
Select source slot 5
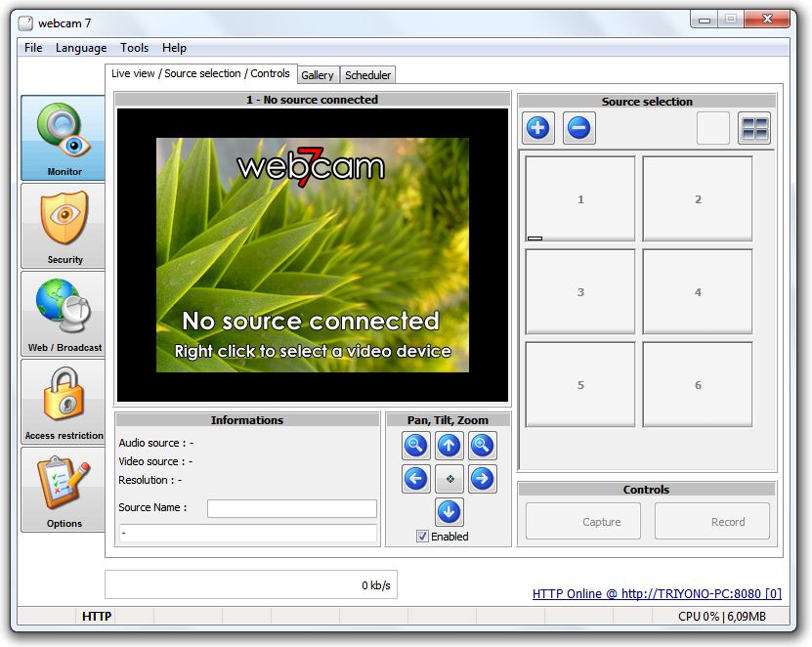[x=580, y=384]
